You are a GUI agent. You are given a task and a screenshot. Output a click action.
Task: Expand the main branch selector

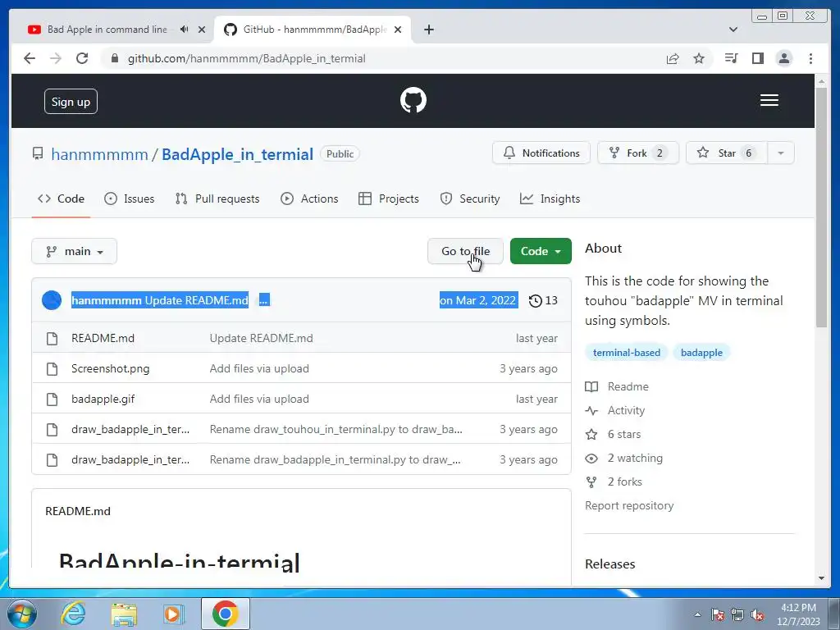[75, 251]
